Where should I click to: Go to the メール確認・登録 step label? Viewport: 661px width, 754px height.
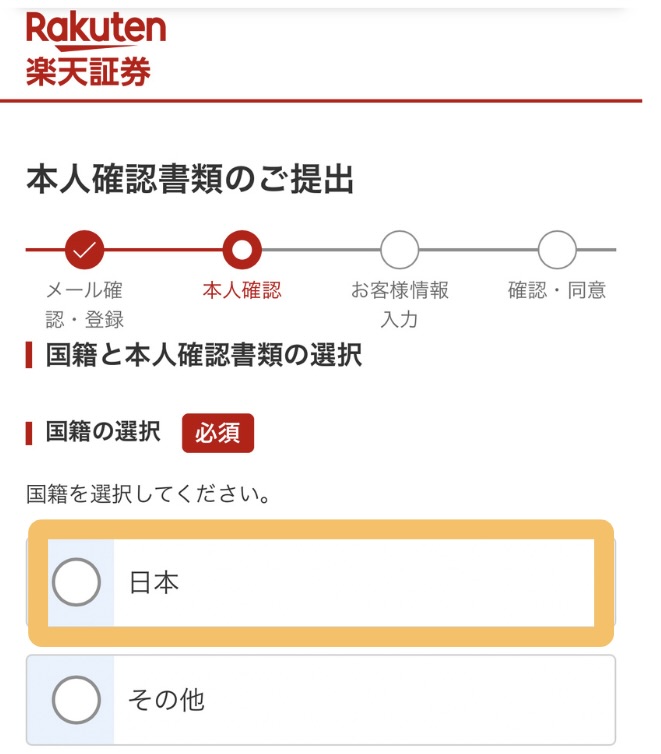click(85, 305)
